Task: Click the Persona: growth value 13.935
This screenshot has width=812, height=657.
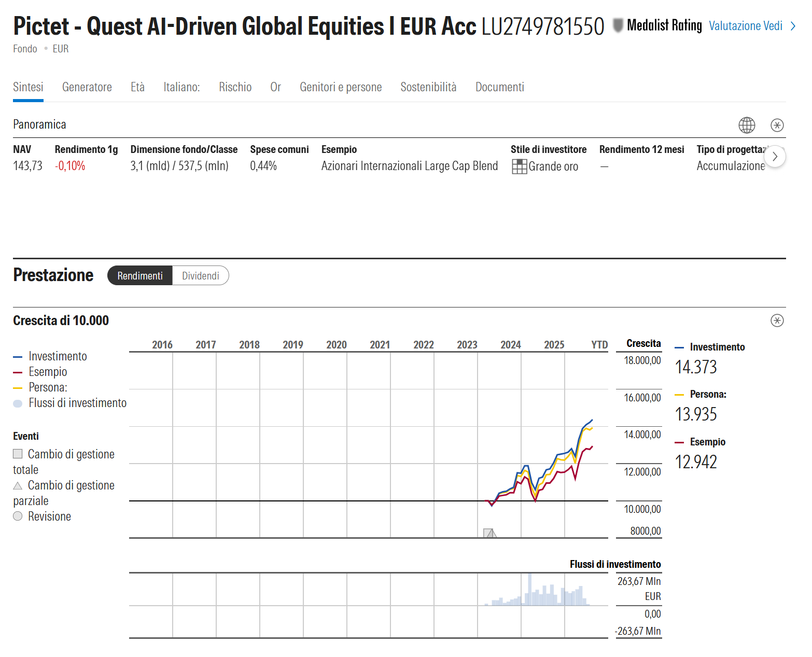Action: coord(696,414)
